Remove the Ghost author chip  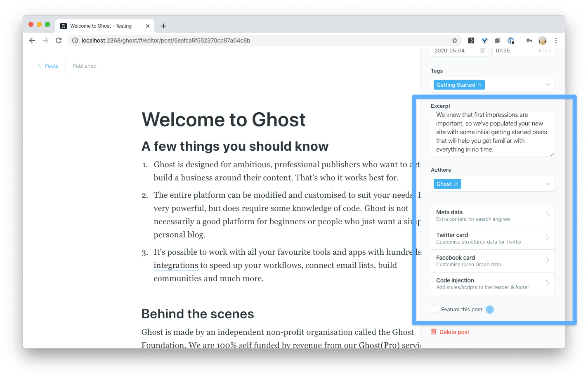(456, 184)
